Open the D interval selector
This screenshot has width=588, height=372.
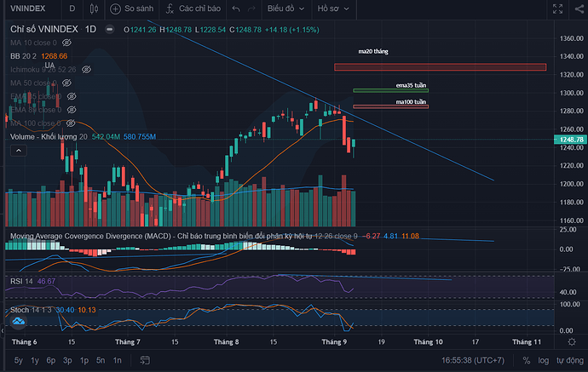point(72,9)
